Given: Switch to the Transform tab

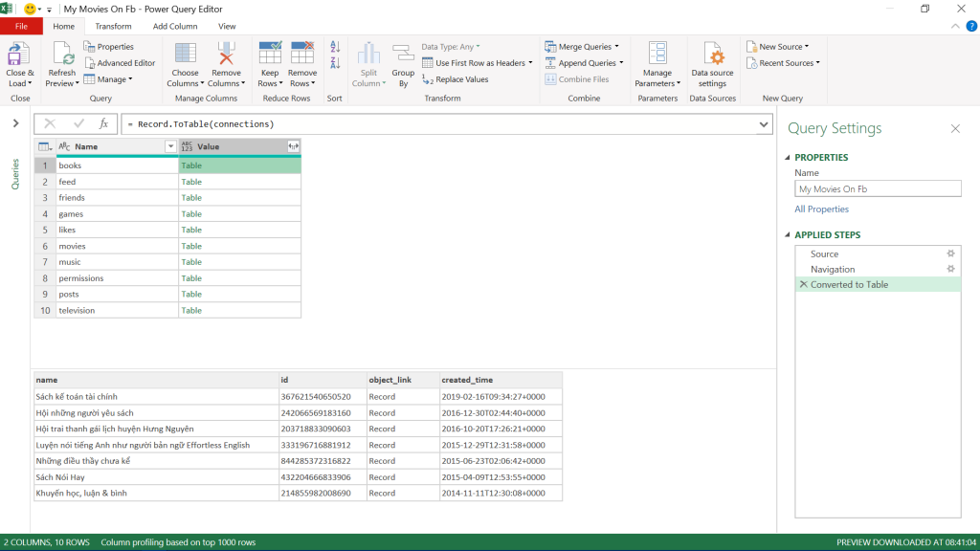Looking at the screenshot, I should point(113,26).
